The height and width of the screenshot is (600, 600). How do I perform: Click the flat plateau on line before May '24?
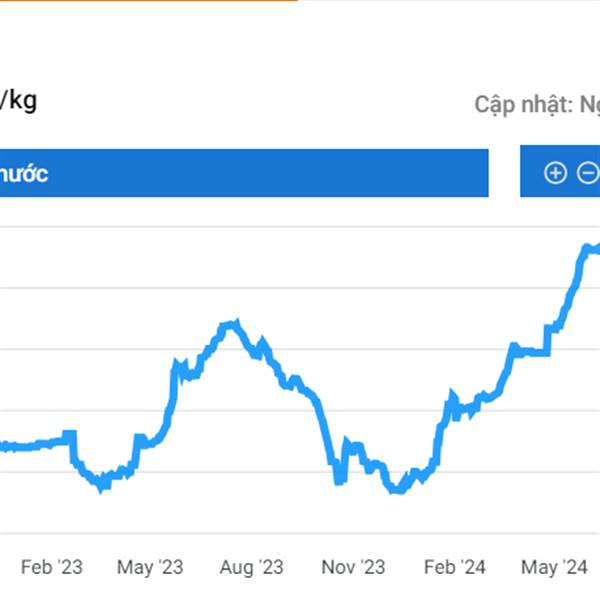tap(532, 352)
